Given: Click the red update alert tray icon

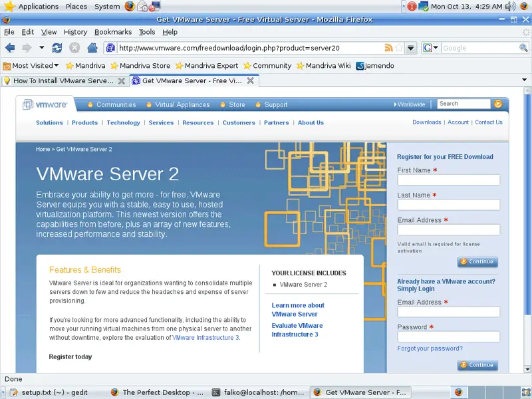Looking at the screenshot, I should coord(412,6).
